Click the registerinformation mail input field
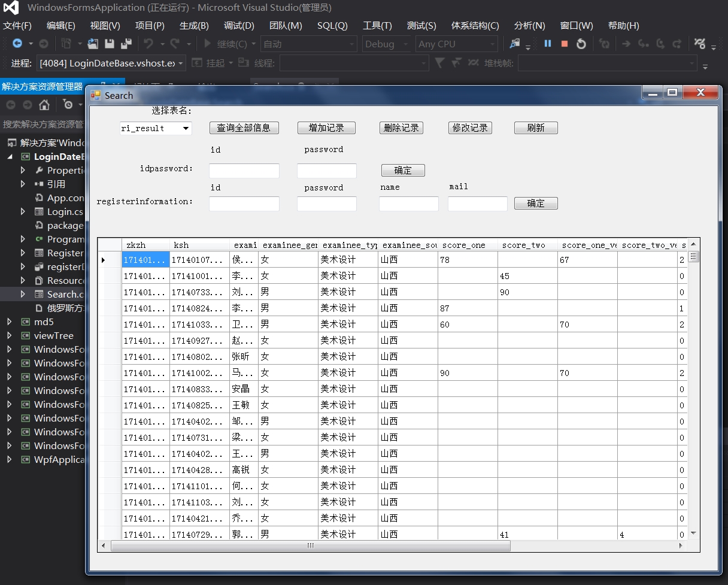The width and height of the screenshot is (728, 585). 478,204
